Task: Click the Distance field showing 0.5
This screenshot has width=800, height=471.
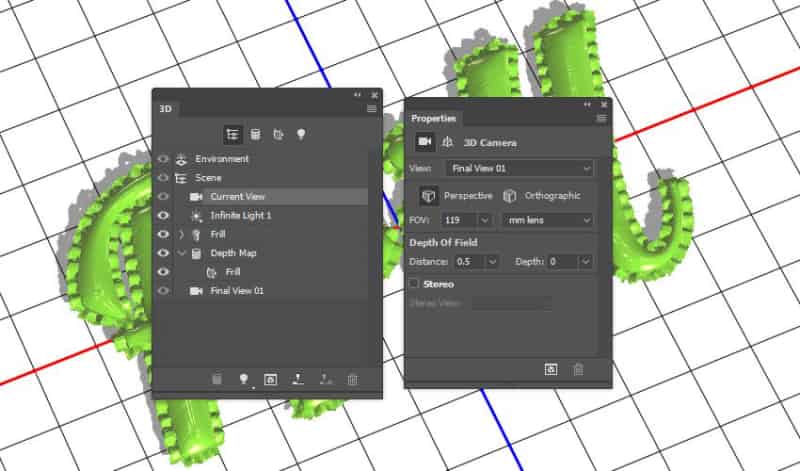Action: (x=469, y=262)
